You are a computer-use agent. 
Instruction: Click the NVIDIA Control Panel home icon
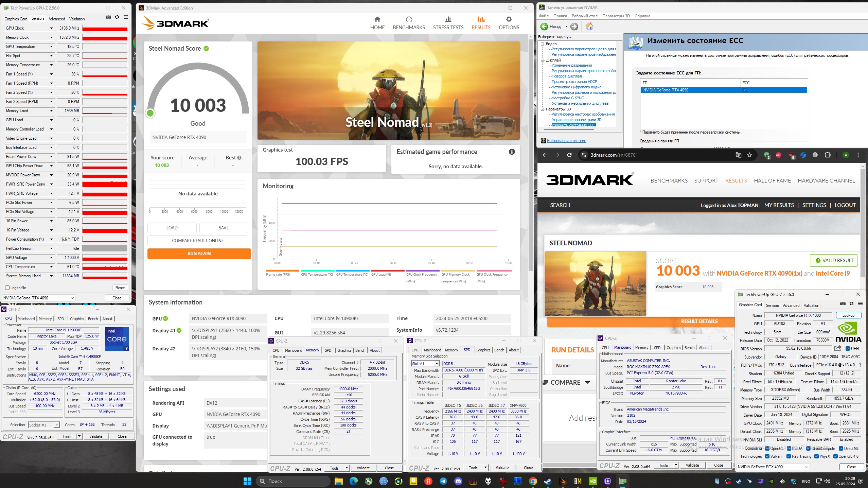point(589,27)
